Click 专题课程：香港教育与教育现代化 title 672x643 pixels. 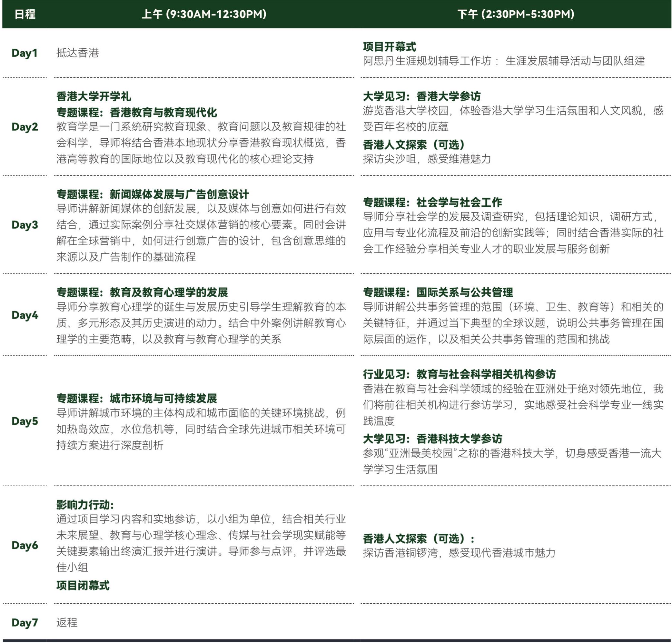(x=136, y=113)
